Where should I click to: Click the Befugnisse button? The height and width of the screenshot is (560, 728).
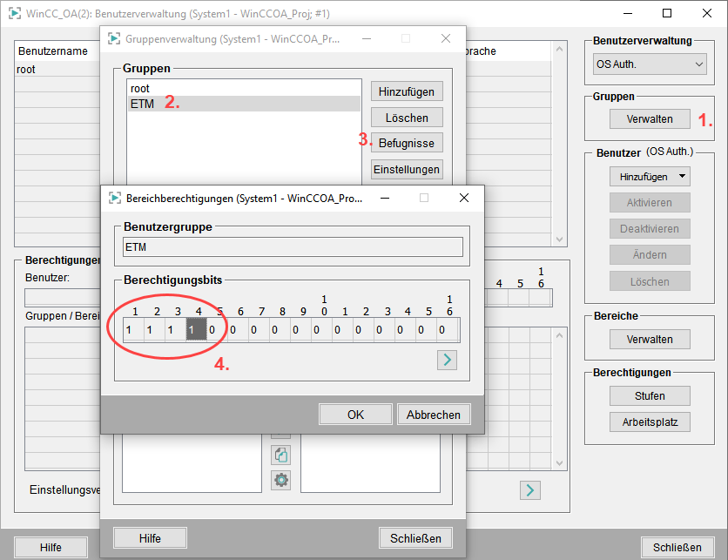[407, 143]
